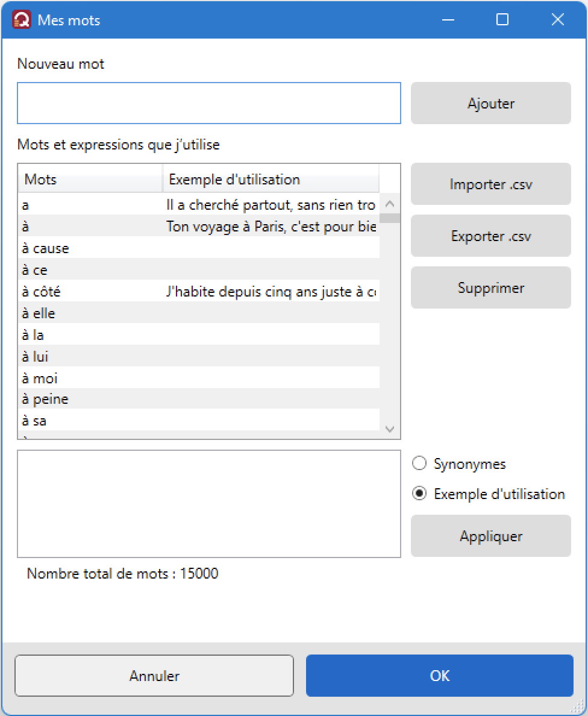
Task: Open the Importer .csv dialog
Action: coord(491,184)
